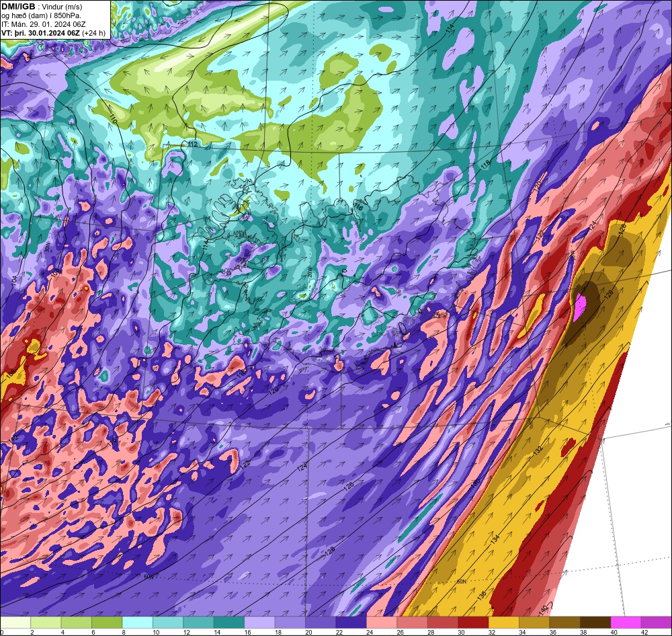
Task: Click the '104' contour label on the west edge
Action: pos(15,281)
